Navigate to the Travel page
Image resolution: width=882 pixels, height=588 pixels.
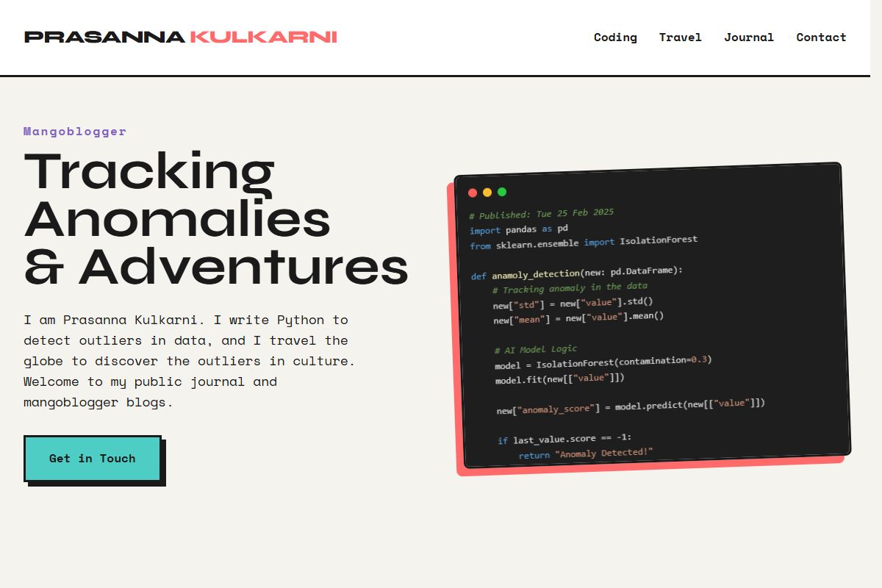681,37
